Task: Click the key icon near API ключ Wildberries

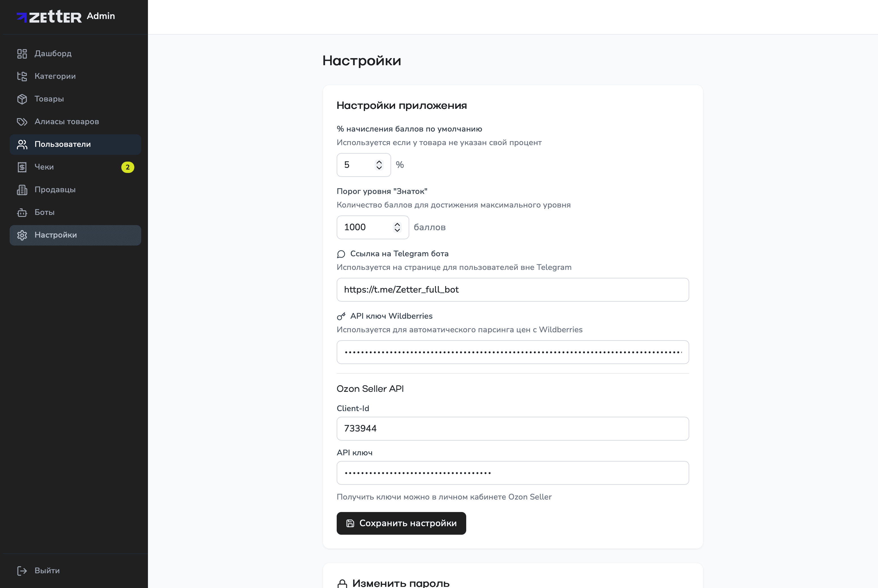Action: pyautogui.click(x=341, y=316)
